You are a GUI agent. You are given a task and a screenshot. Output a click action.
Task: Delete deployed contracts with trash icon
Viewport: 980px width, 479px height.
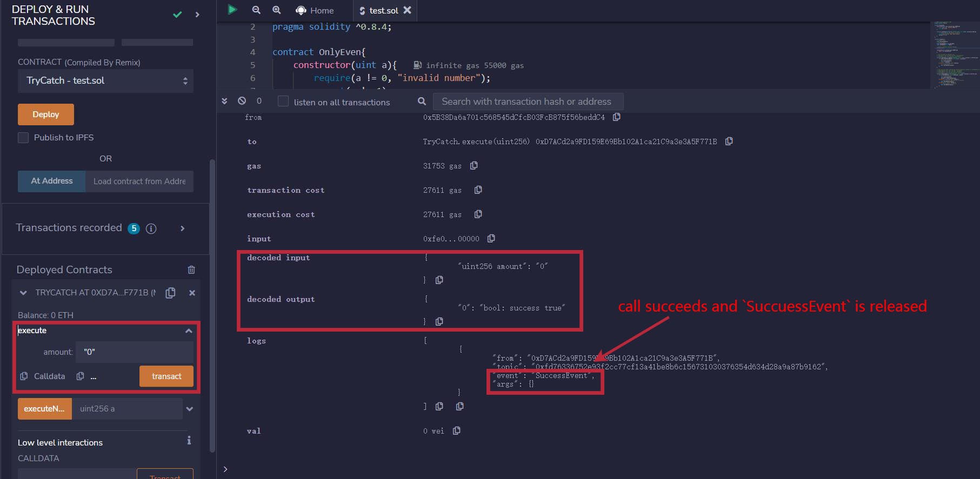tap(191, 269)
